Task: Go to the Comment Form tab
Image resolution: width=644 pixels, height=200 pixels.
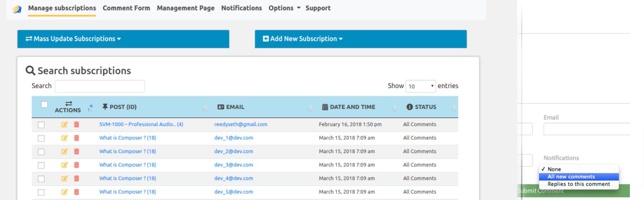Action: (x=126, y=8)
